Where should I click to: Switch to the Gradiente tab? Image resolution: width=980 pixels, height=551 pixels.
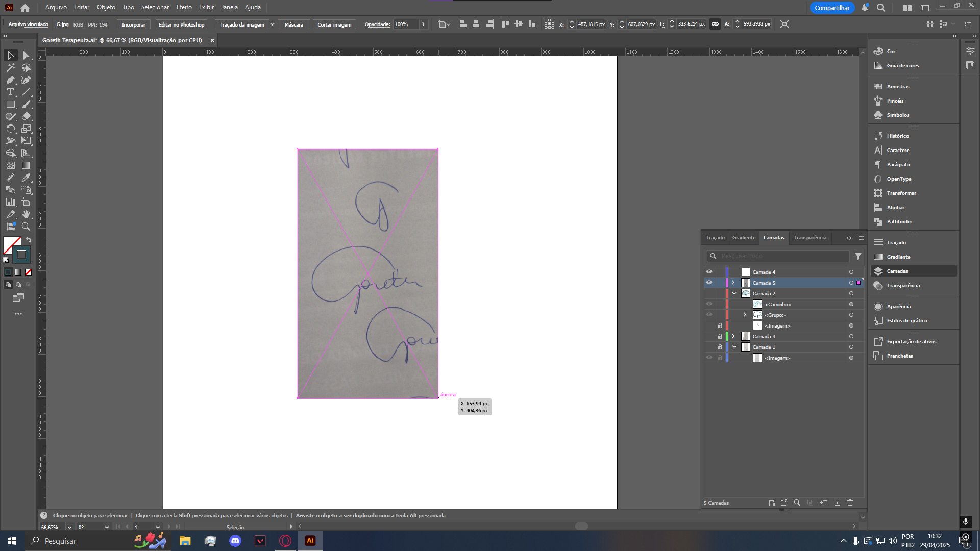tap(744, 238)
